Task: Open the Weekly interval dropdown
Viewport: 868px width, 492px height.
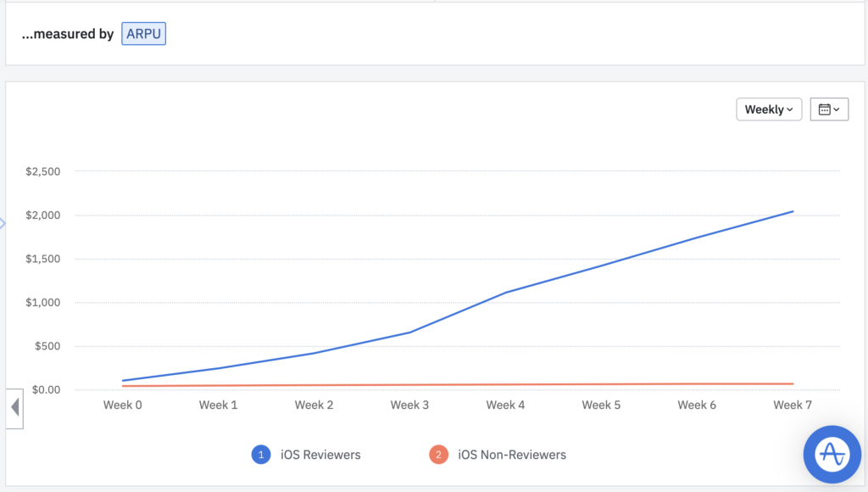Action: pos(768,109)
